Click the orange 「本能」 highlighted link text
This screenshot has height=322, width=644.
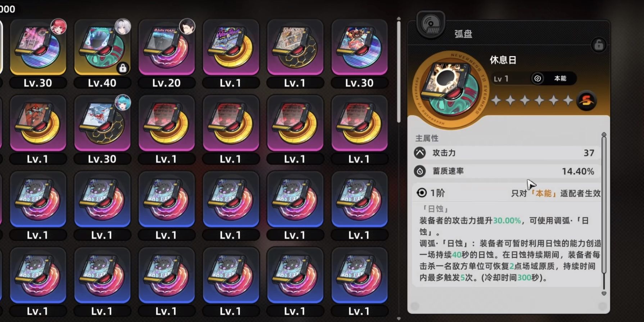[543, 193]
